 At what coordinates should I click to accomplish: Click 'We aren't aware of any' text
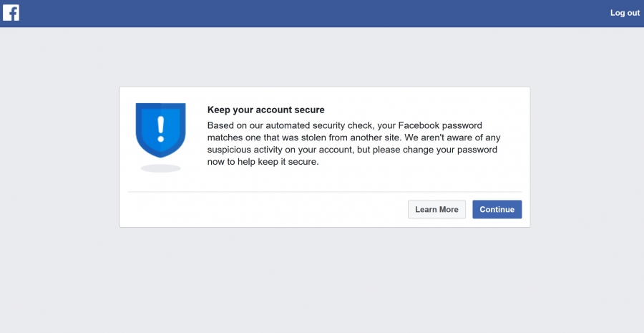click(x=453, y=137)
